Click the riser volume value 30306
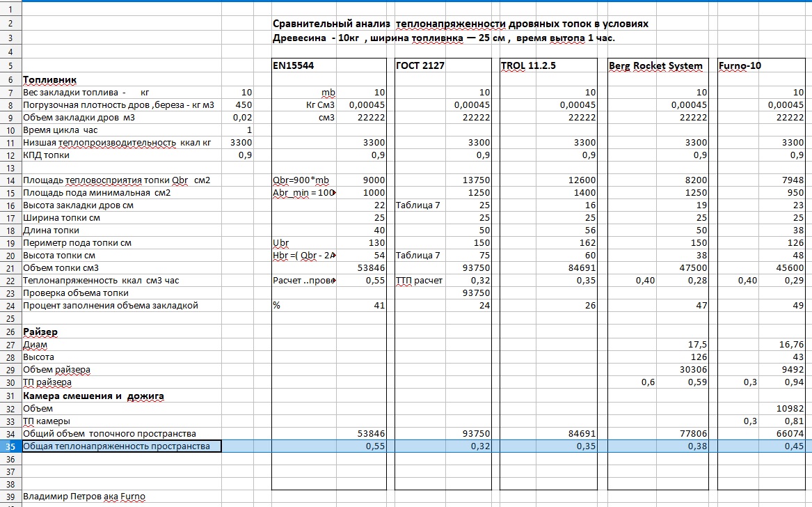This screenshot has width=812, height=507. 693,369
